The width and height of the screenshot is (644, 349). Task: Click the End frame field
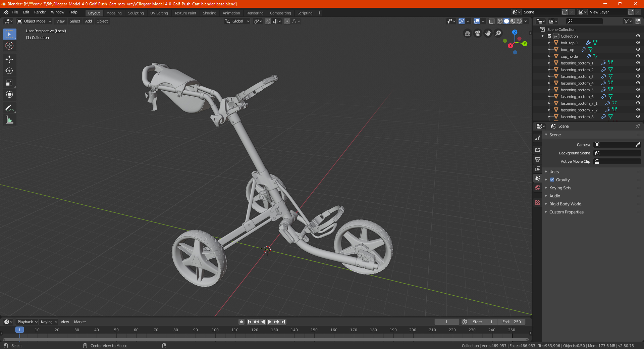(x=512, y=322)
